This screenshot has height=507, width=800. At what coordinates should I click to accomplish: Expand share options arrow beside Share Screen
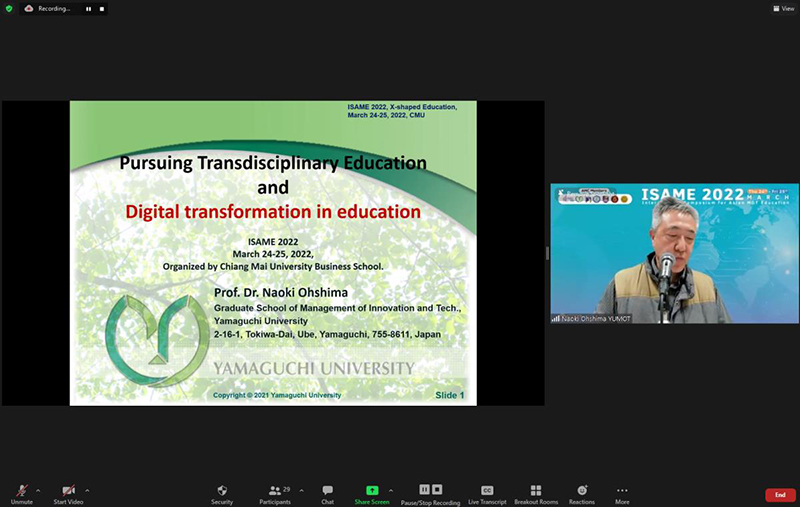pyautogui.click(x=391, y=491)
